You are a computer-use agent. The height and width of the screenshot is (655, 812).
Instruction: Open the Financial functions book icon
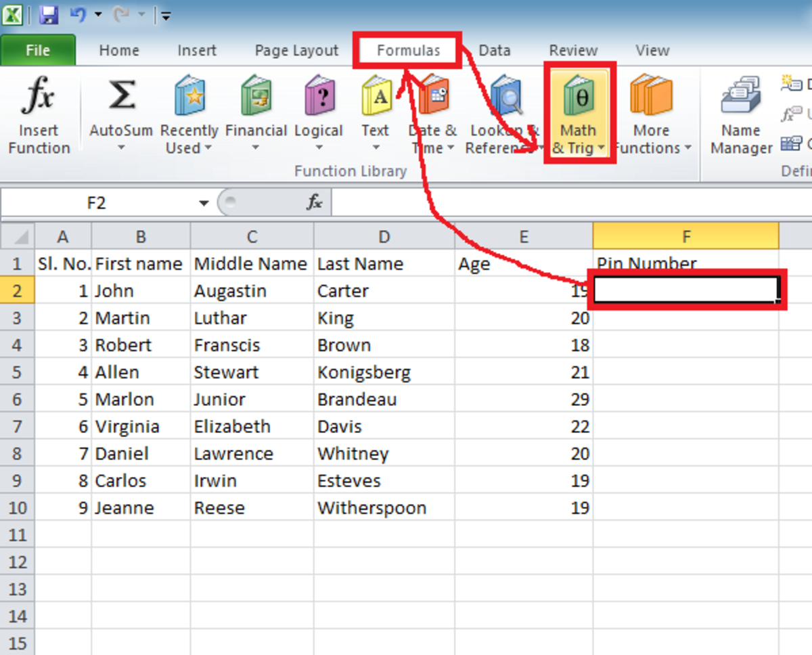(256, 97)
